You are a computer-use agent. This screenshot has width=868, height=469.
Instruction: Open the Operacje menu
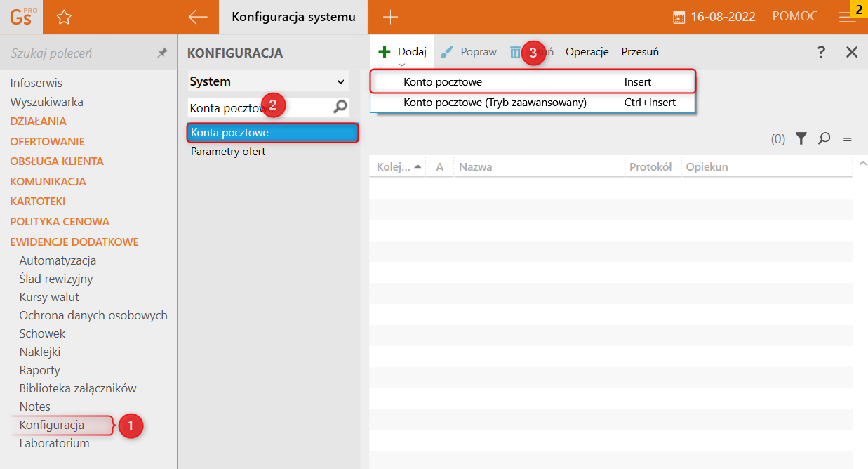(x=587, y=52)
